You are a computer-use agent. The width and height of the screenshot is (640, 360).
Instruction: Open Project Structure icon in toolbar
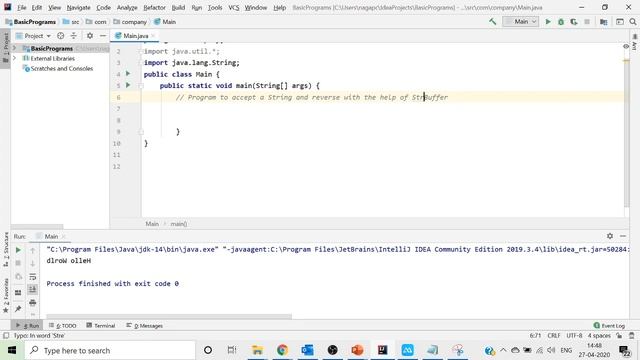pyautogui.click(x=604, y=22)
